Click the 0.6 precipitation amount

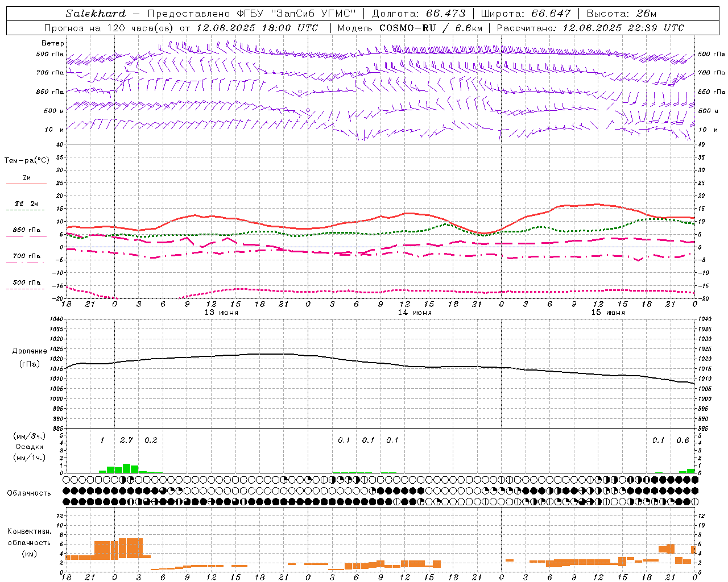[682, 440]
